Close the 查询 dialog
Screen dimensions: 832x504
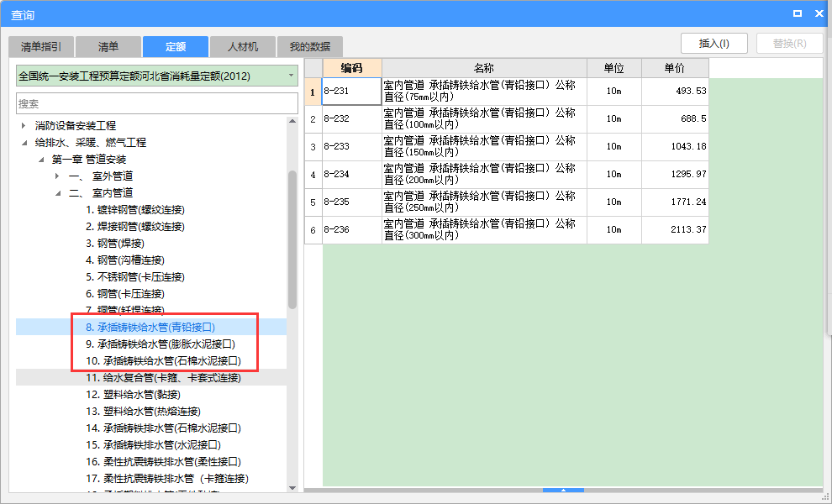pyautogui.click(x=819, y=13)
